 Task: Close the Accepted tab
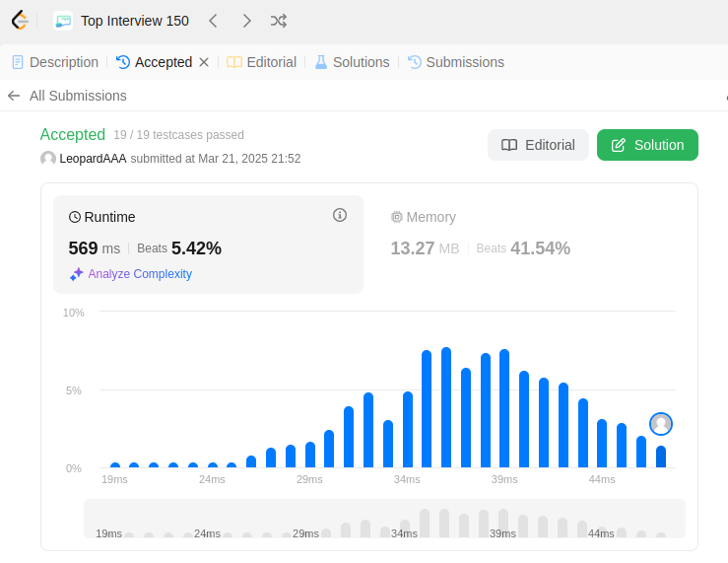pos(204,62)
